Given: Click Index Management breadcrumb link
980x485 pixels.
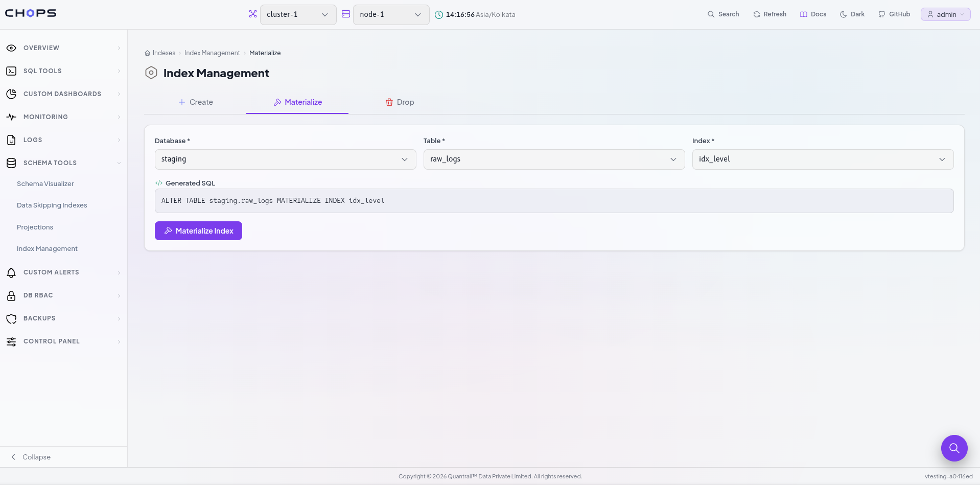Looking at the screenshot, I should point(212,53).
